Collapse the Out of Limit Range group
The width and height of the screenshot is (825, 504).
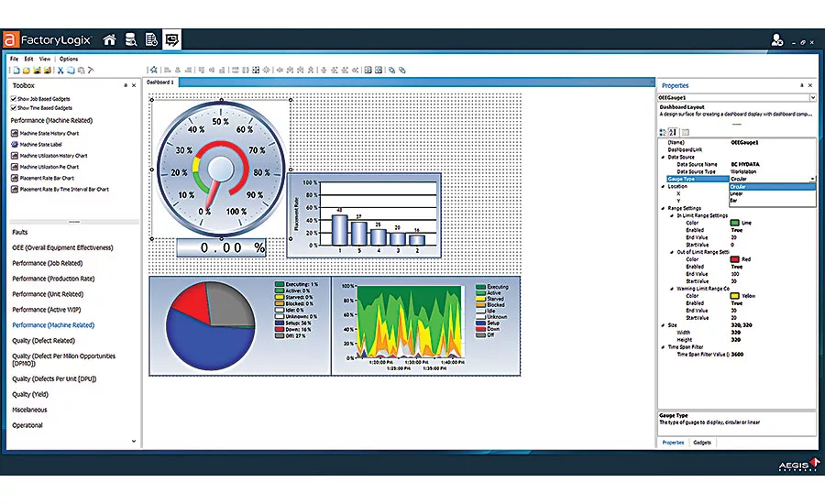tap(672, 252)
